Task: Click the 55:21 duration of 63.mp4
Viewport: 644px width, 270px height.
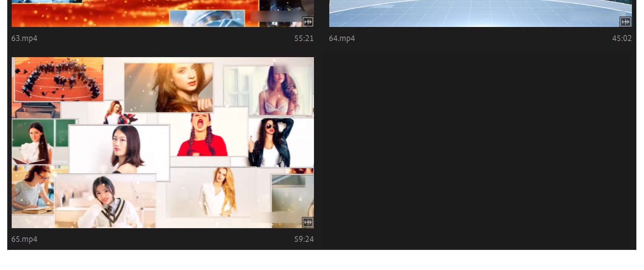Action: tap(304, 38)
